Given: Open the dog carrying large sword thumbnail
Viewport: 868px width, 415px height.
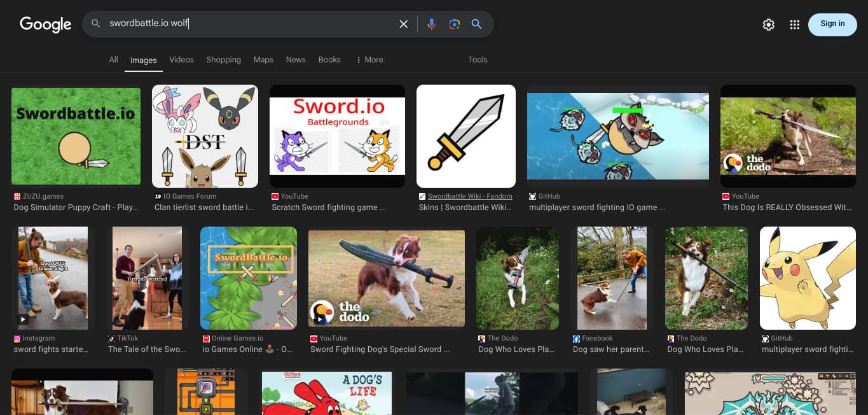Looking at the screenshot, I should click(x=387, y=278).
